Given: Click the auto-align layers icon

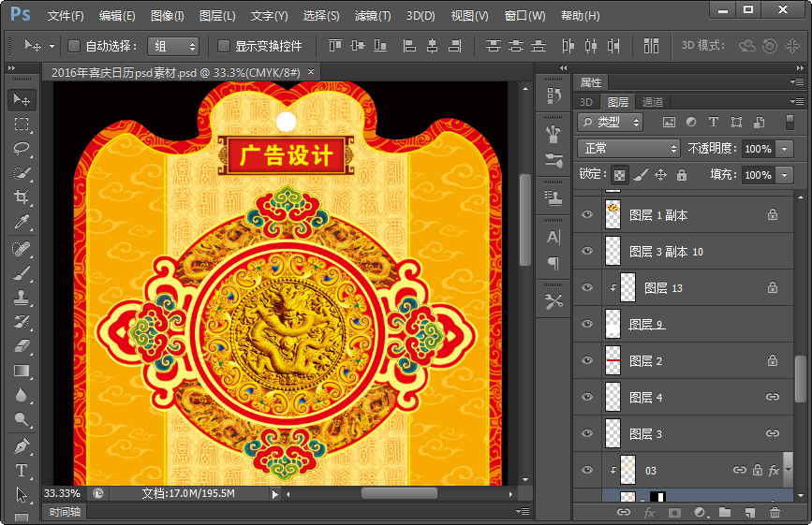Looking at the screenshot, I should pyautogui.click(x=651, y=46).
